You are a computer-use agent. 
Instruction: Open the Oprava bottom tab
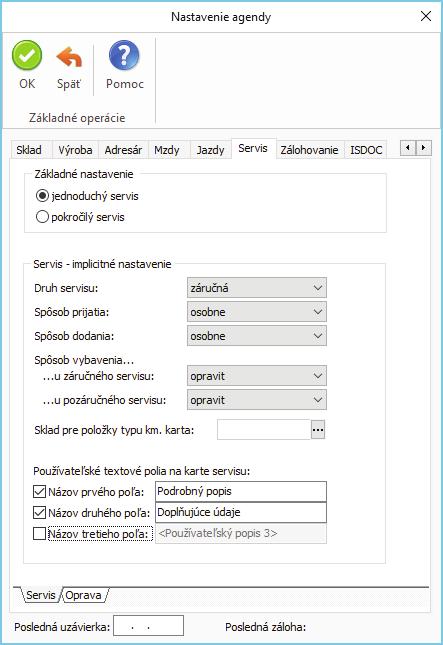pyautogui.click(x=83, y=595)
